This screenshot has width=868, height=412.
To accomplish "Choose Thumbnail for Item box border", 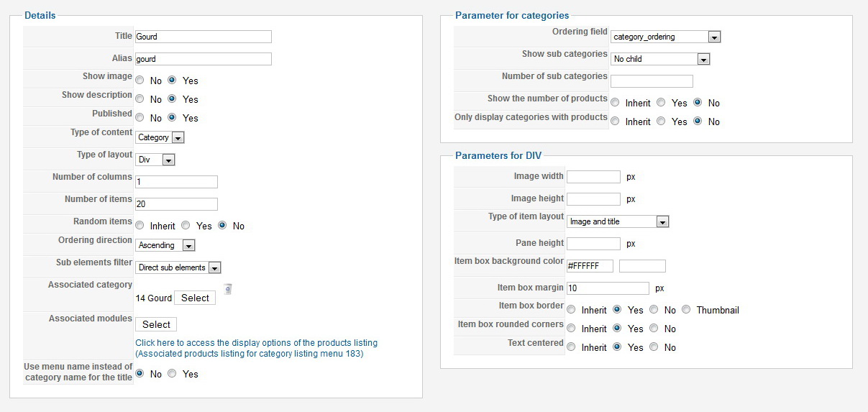I will [686, 310].
